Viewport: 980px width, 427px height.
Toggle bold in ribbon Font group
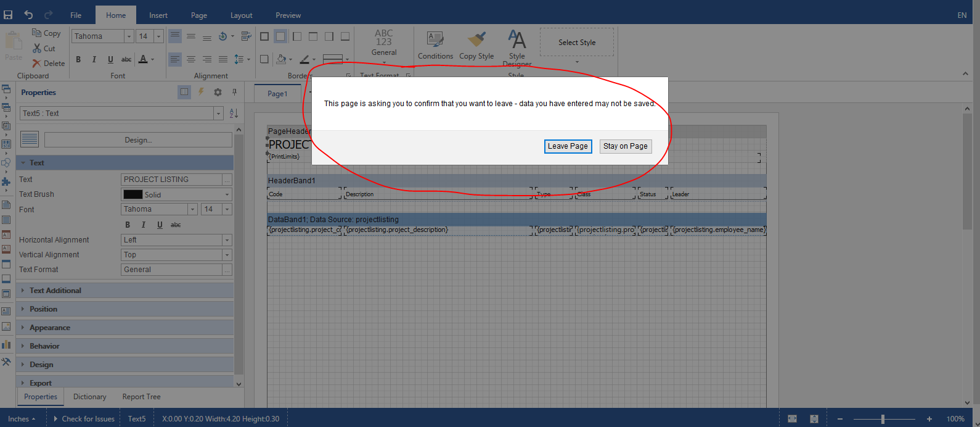pos(78,59)
